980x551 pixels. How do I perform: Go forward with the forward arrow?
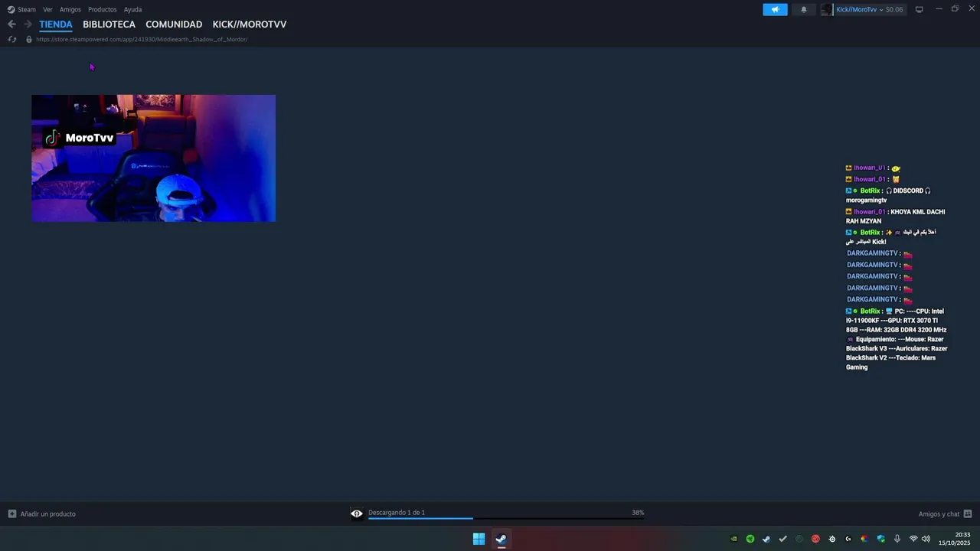(x=28, y=24)
